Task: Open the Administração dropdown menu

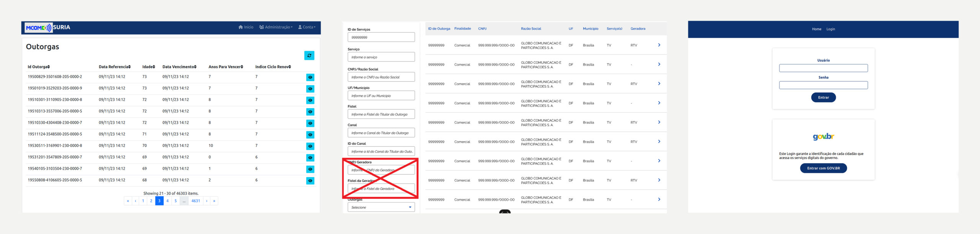Action: pos(276,27)
